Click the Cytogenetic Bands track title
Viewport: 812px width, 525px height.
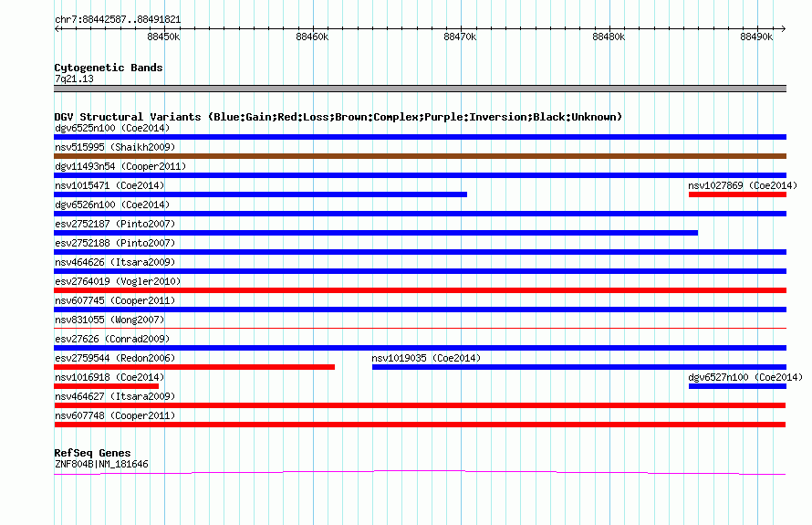[109, 68]
